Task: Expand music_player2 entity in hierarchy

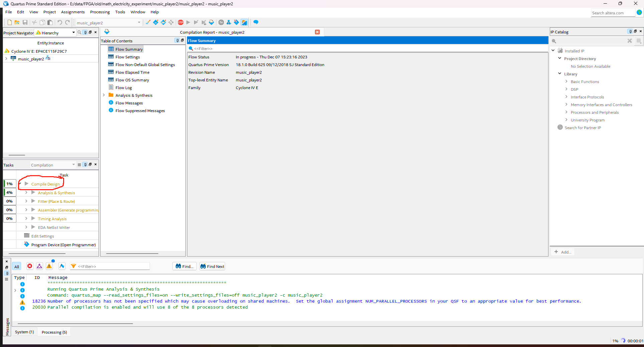Action: tap(6, 59)
